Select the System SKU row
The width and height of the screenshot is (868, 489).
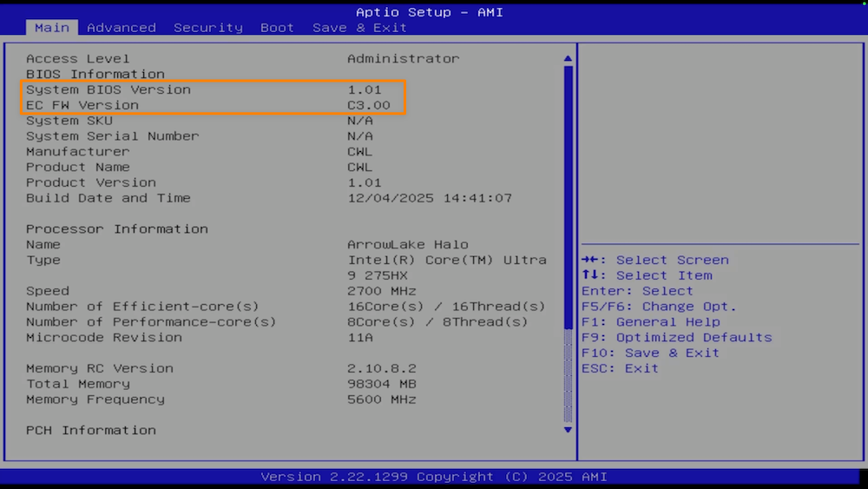click(200, 121)
